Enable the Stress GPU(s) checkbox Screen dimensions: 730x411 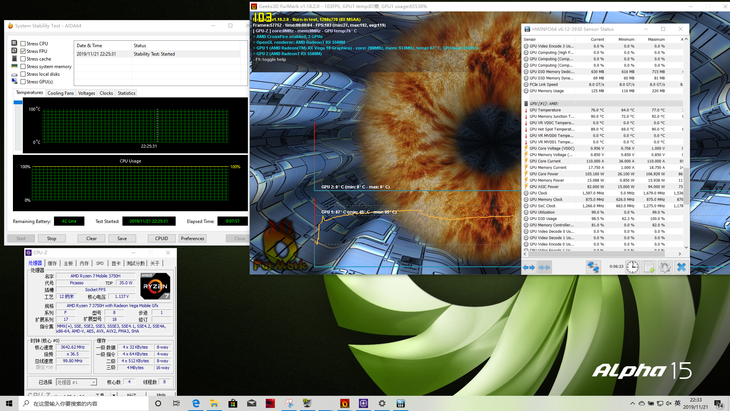click(23, 82)
